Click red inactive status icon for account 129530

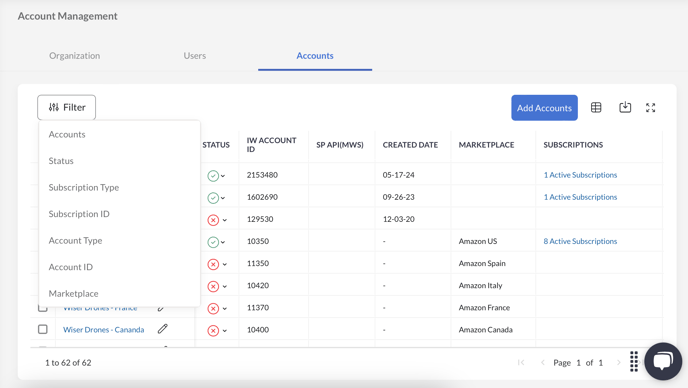pos(213,220)
